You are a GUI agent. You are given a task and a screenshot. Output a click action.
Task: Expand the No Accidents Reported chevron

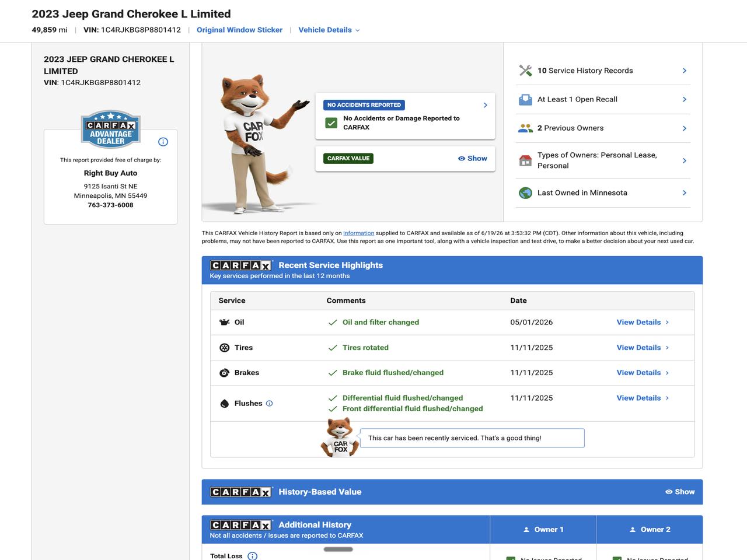[485, 105]
